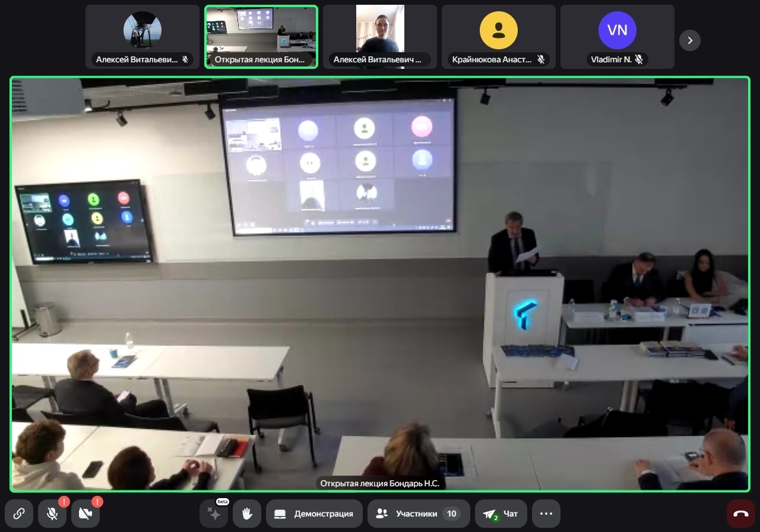
Task: Copy the meeting link via chain icon
Action: [19, 514]
